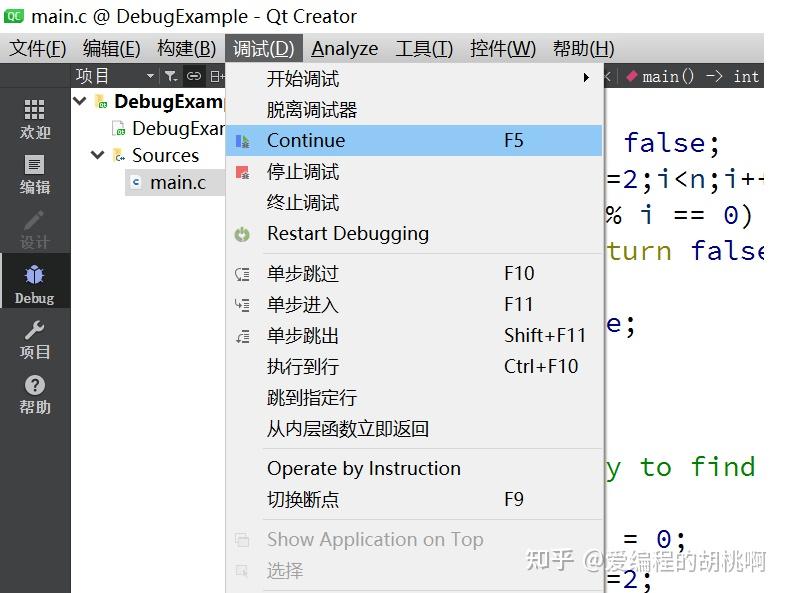This screenshot has width=786, height=593.
Task: Click Show Application on Top entry
Action: (x=414, y=540)
